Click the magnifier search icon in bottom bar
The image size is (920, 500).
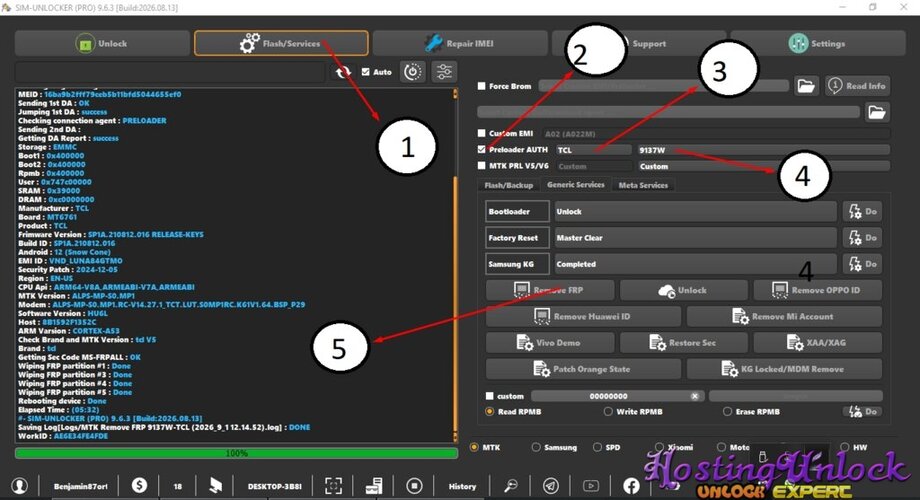[511, 485]
